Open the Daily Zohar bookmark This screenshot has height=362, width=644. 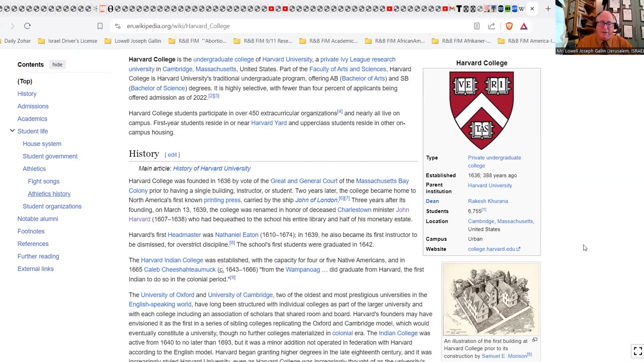tap(18, 41)
